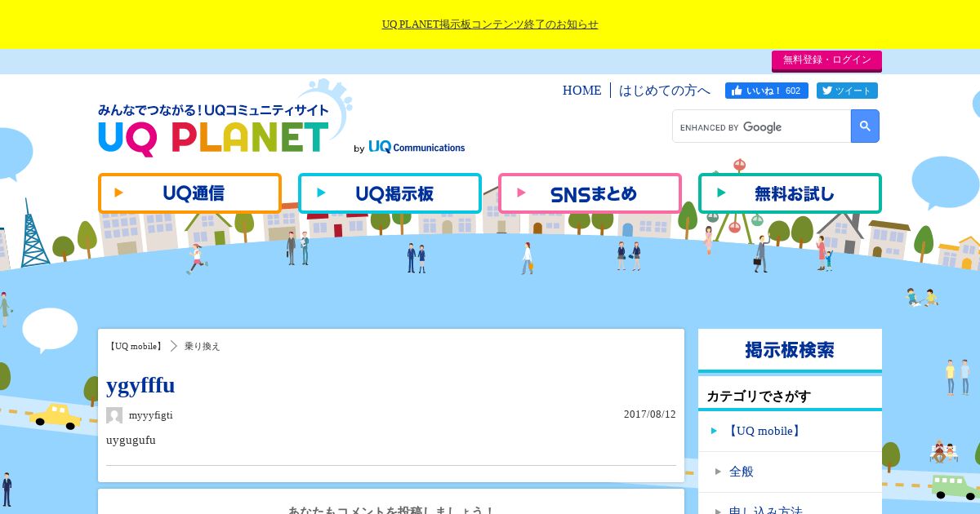This screenshot has width=980, height=514.
Task: Click the teal arrow in UQ掲示板
Action: 322,193
